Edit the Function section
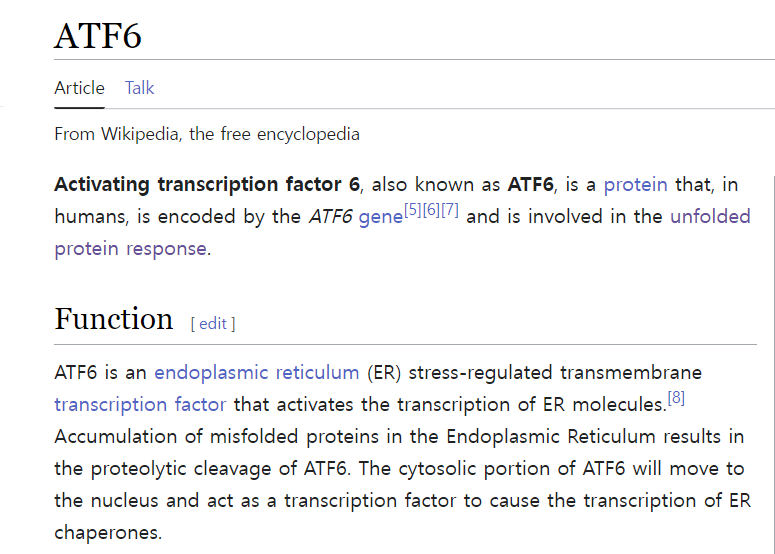Screen dimensions: 775x554 (x=213, y=323)
